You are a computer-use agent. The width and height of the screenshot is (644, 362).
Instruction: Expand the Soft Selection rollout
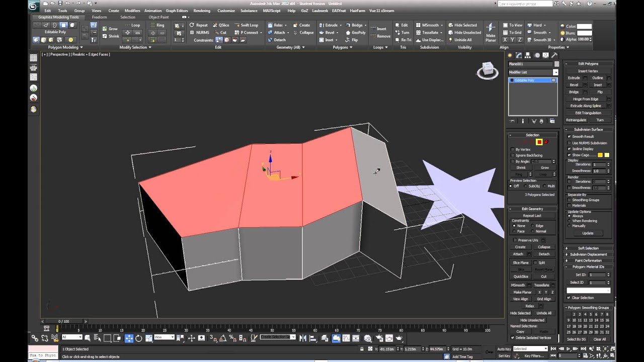click(x=588, y=248)
